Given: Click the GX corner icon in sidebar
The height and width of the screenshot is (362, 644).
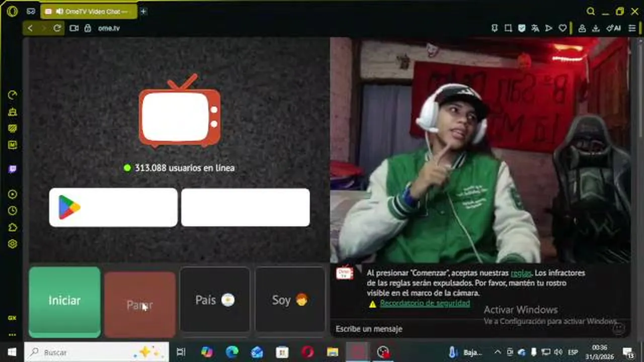Looking at the screenshot, I should click(12, 318).
